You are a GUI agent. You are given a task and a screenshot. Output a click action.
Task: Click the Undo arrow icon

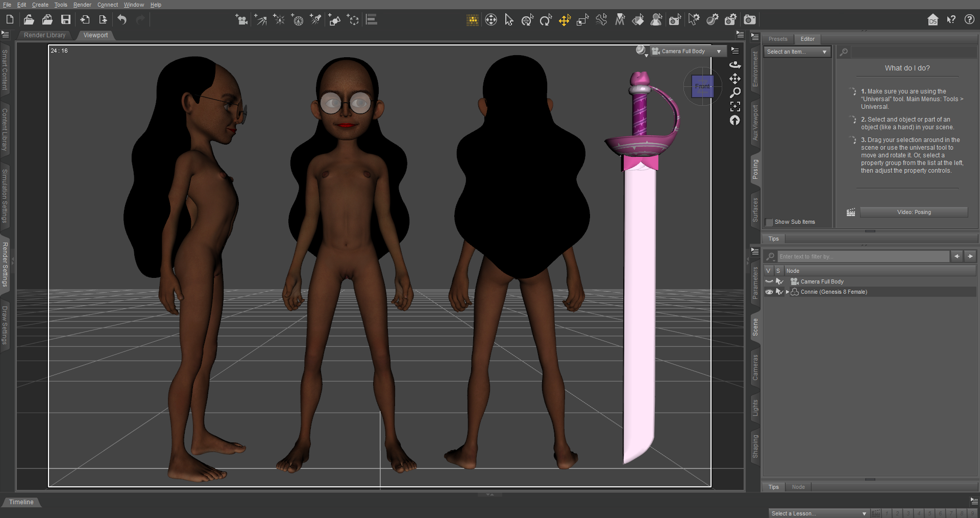click(122, 20)
